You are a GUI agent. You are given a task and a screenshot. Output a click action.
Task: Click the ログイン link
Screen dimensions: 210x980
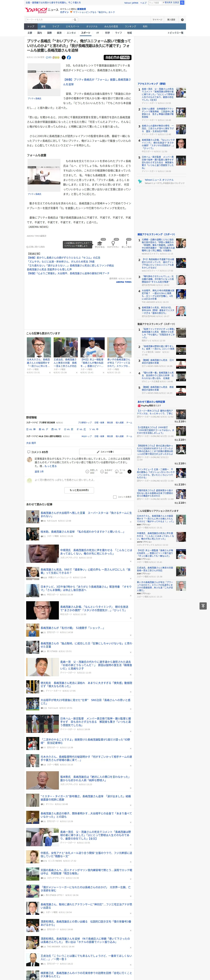(x=64, y=12)
